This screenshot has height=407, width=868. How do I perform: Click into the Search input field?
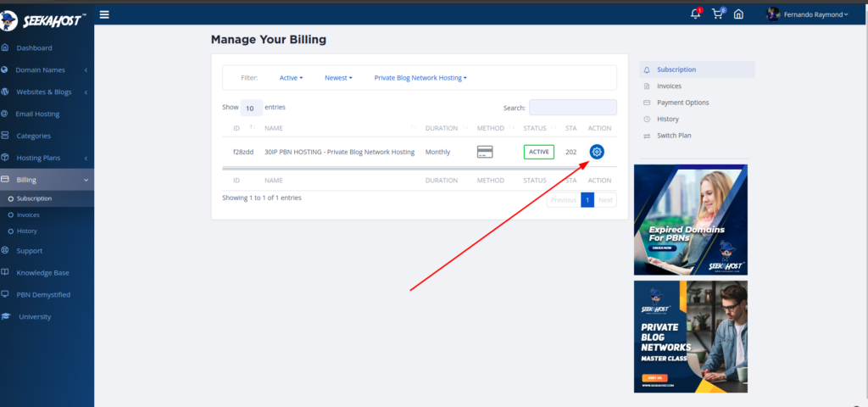573,108
